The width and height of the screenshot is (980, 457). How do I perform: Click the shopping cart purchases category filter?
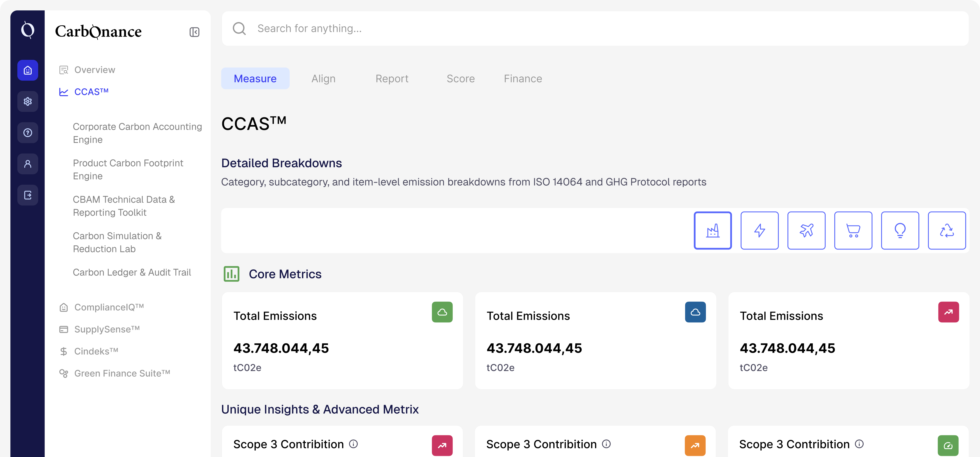(x=853, y=230)
